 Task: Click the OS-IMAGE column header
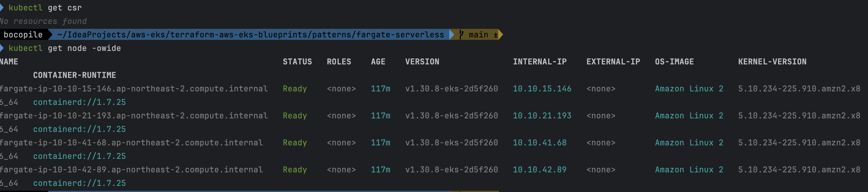coord(674,62)
